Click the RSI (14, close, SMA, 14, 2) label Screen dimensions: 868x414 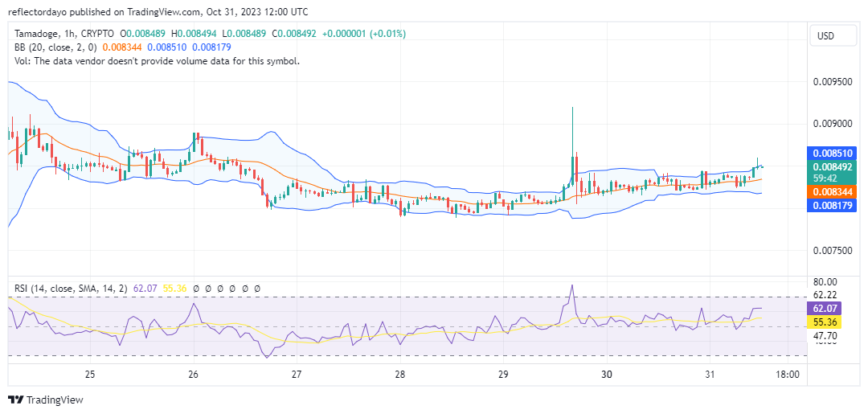[x=70, y=289]
